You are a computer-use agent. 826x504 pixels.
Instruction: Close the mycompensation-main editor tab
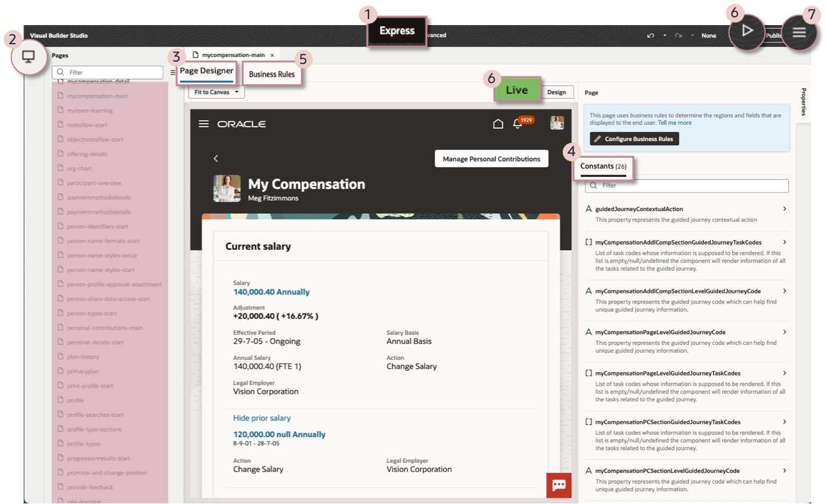(272, 55)
